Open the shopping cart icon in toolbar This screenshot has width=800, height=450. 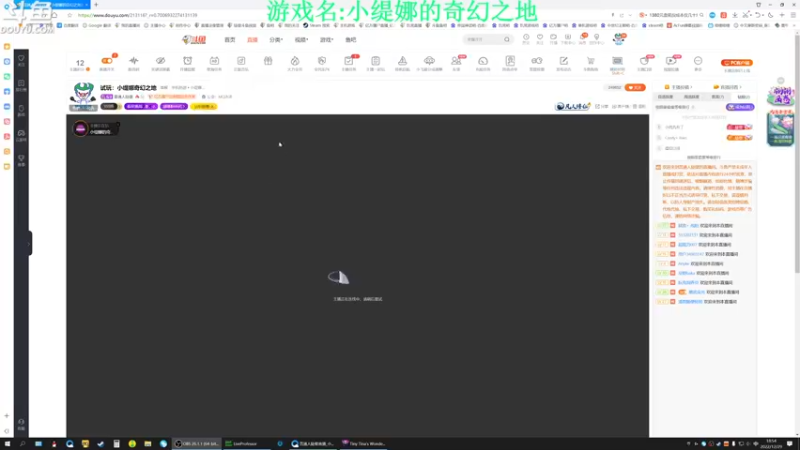(x=590, y=61)
